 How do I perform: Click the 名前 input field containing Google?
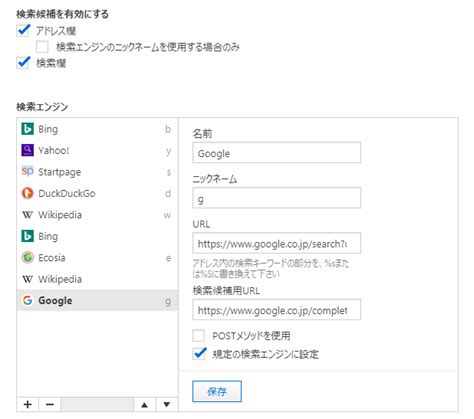click(x=276, y=153)
